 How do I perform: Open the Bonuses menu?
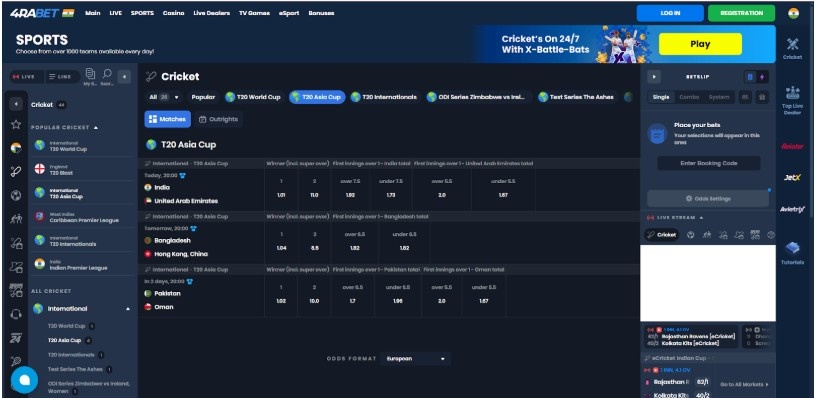click(321, 13)
